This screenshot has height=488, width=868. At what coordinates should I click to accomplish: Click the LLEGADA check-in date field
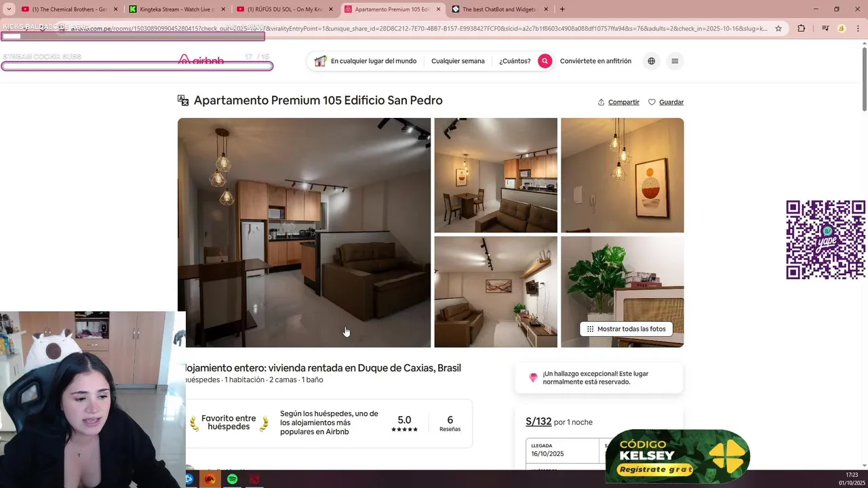click(563, 451)
